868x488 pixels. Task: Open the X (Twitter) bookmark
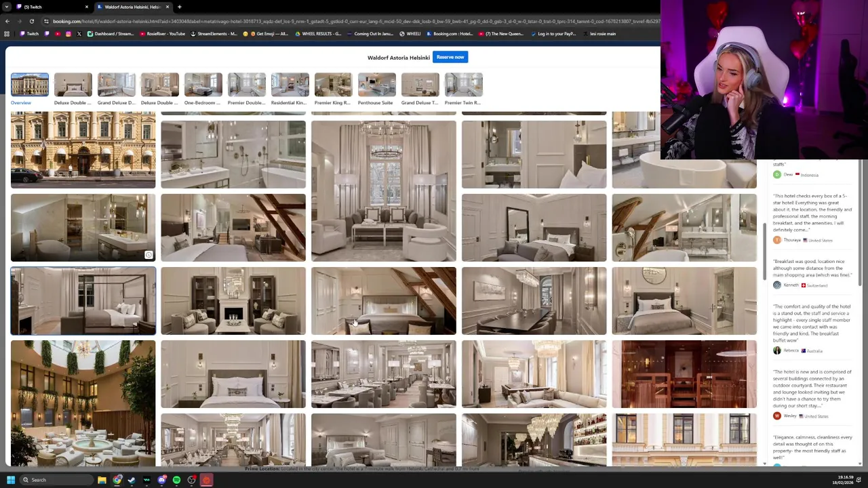tap(79, 34)
